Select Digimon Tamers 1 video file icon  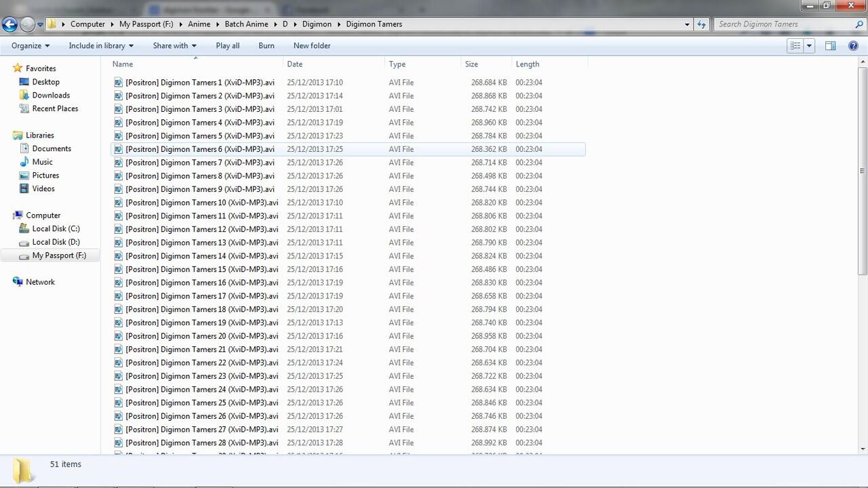pos(118,83)
